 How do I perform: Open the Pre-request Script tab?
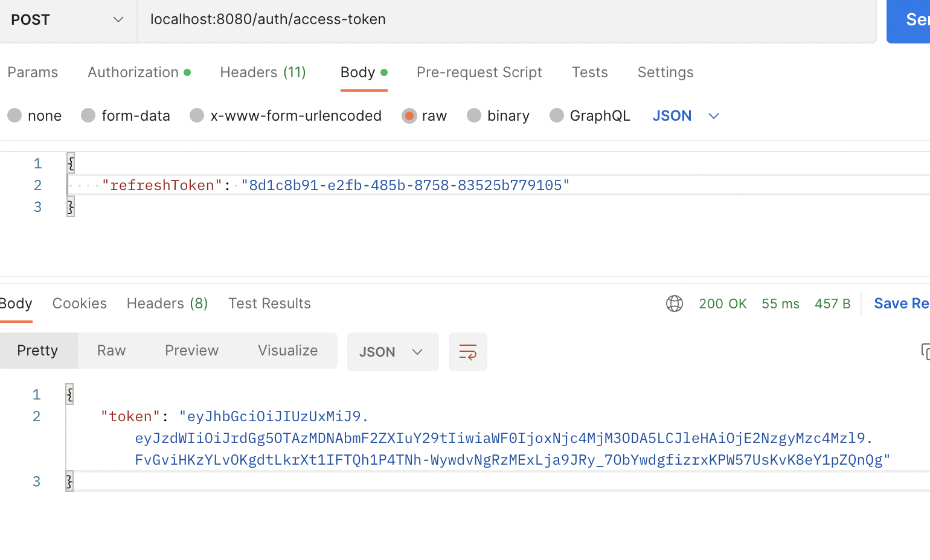point(479,72)
